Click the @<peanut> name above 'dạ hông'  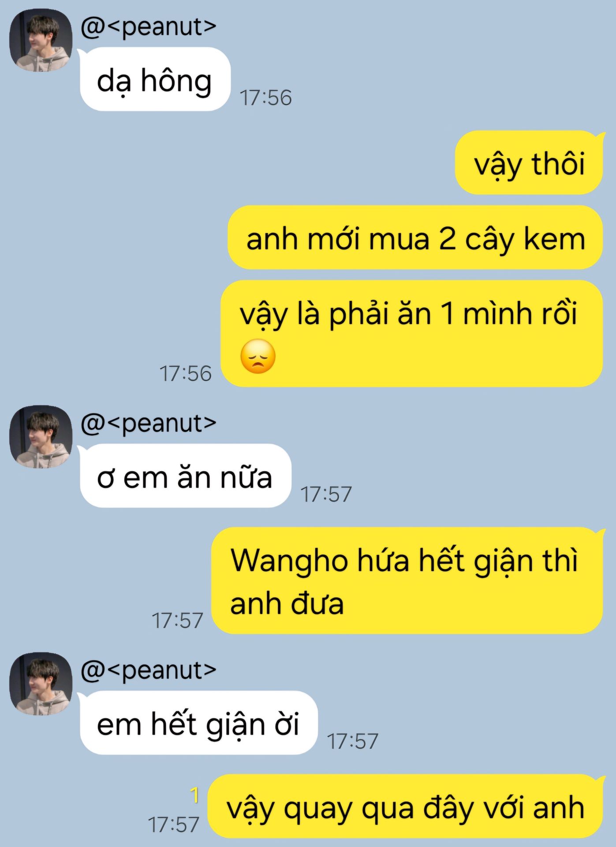click(x=149, y=26)
